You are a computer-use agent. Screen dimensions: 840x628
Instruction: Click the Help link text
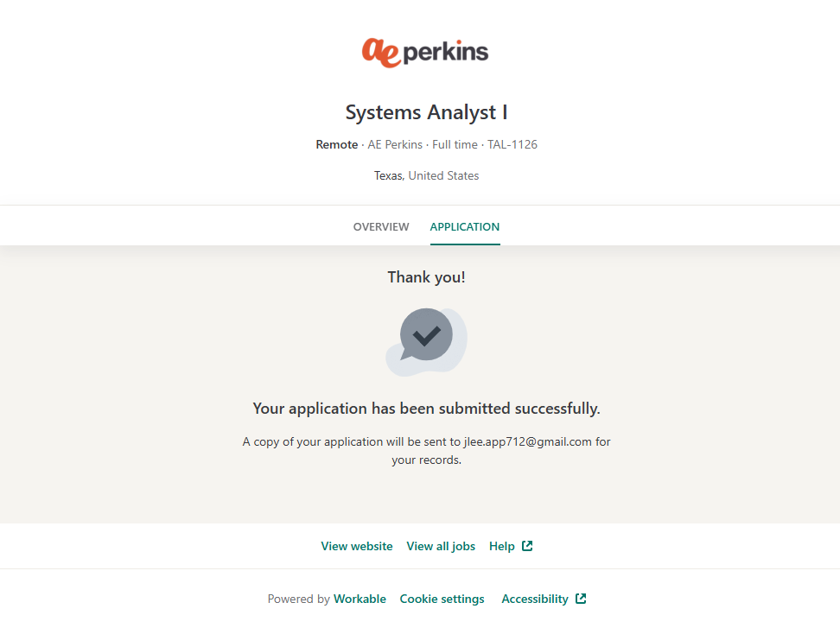pyautogui.click(x=501, y=546)
